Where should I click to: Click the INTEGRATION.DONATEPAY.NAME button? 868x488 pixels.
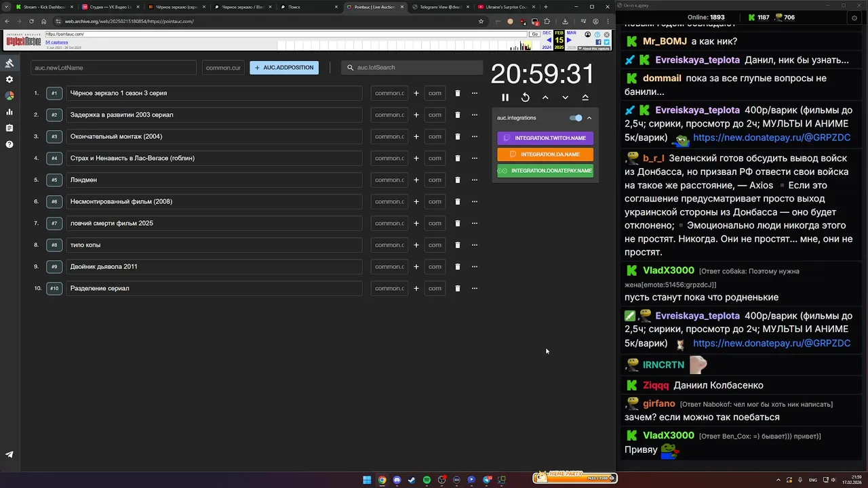pyautogui.click(x=545, y=171)
